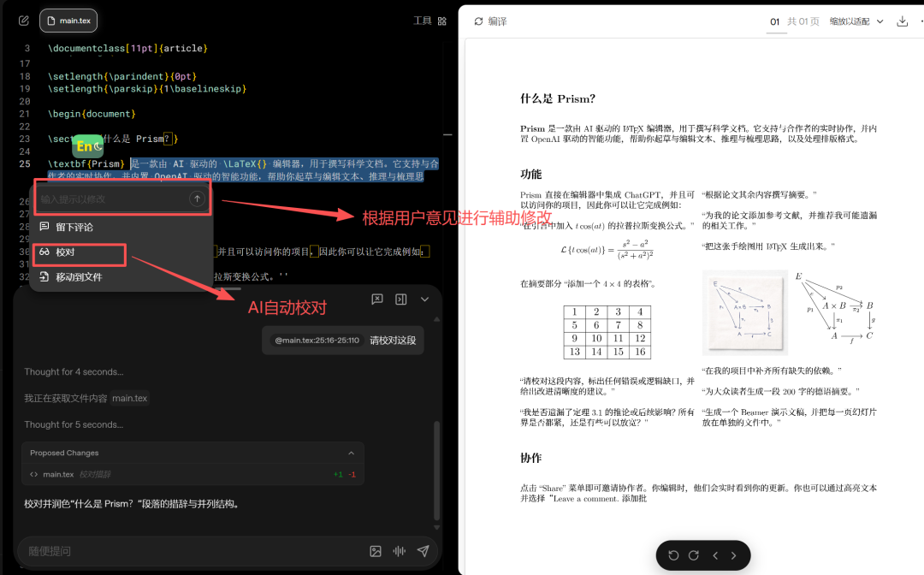Click the @main.tex:25:16-25:110 reference chip
The image size is (924, 575).
(317, 341)
